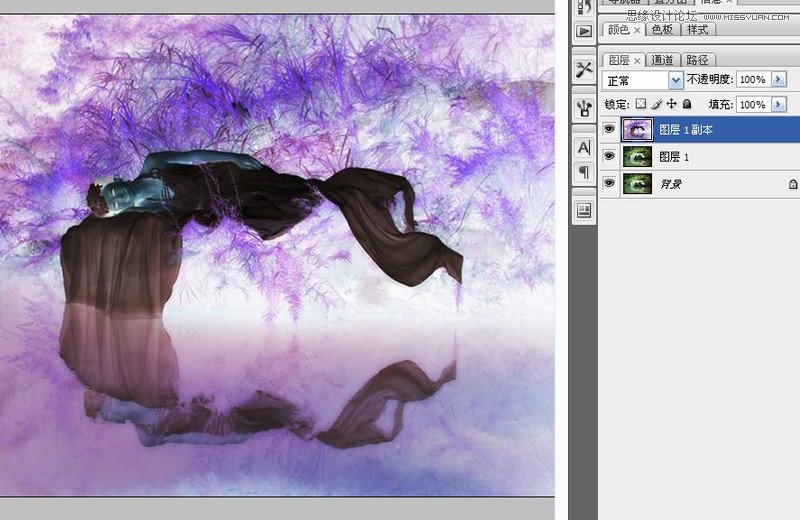
Task: Click the padlock on the 背景 layer
Action: [x=793, y=184]
